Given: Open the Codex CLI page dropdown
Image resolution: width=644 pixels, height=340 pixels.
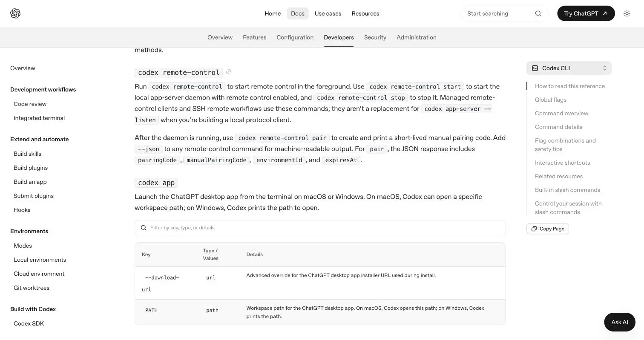Looking at the screenshot, I should 569,68.
